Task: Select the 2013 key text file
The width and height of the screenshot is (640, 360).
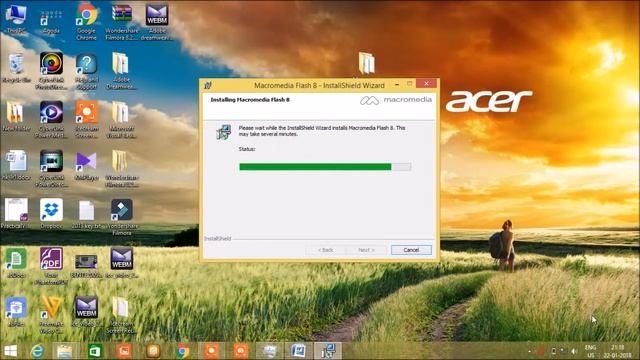Action: [86, 215]
